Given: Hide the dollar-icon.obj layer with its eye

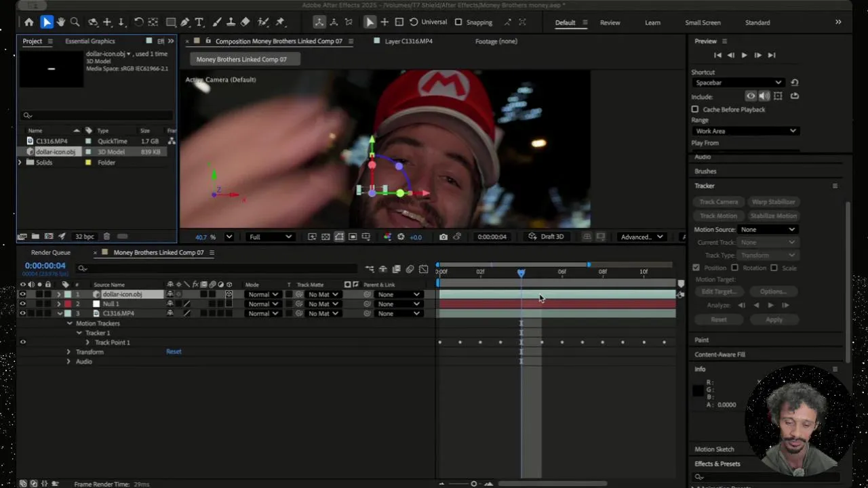Looking at the screenshot, I should tap(22, 294).
